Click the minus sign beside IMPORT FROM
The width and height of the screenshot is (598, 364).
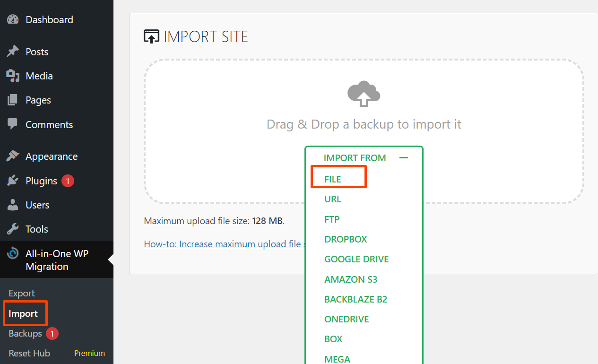coord(403,158)
